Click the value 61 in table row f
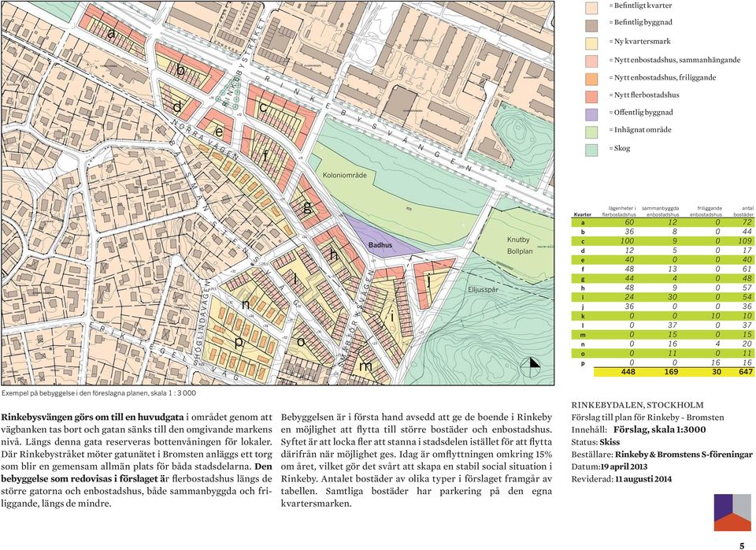 tap(747, 269)
